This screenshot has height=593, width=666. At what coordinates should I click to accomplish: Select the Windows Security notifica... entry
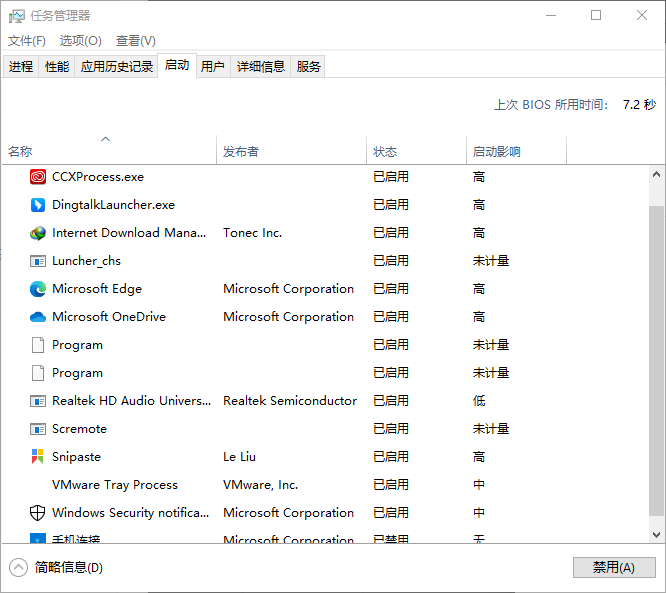click(x=130, y=513)
